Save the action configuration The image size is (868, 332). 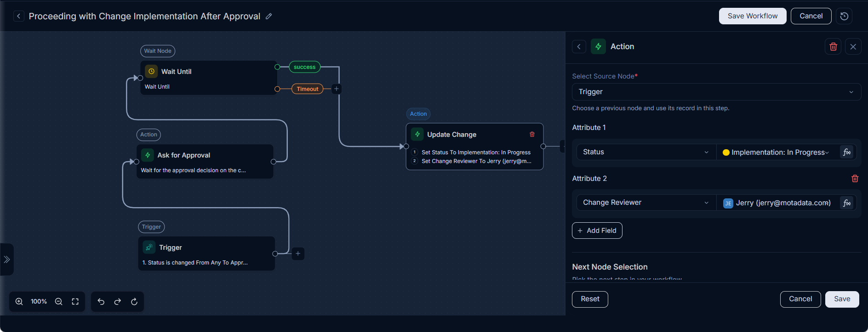[842, 299]
